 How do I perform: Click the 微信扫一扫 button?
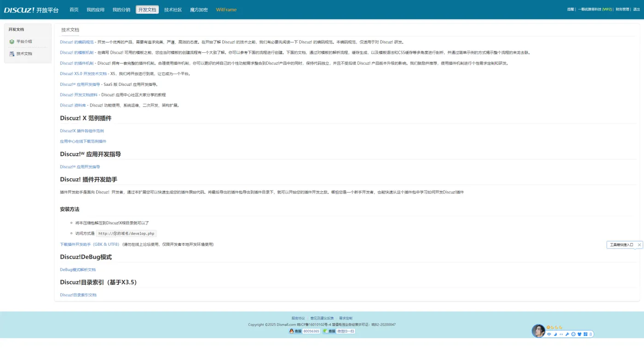[x=346, y=331]
